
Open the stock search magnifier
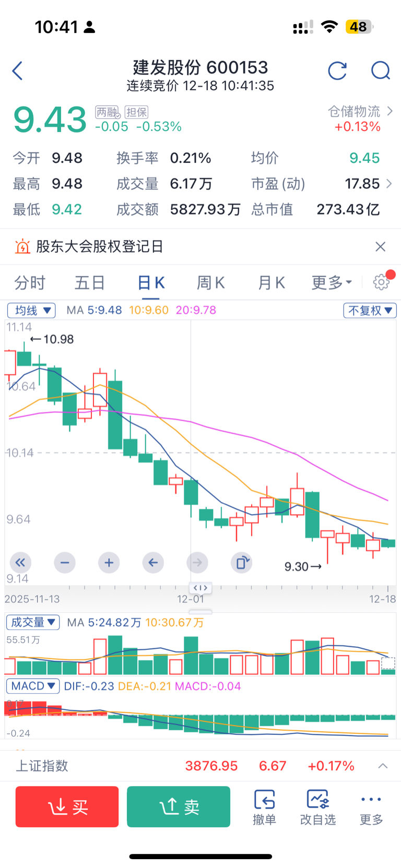[380, 71]
